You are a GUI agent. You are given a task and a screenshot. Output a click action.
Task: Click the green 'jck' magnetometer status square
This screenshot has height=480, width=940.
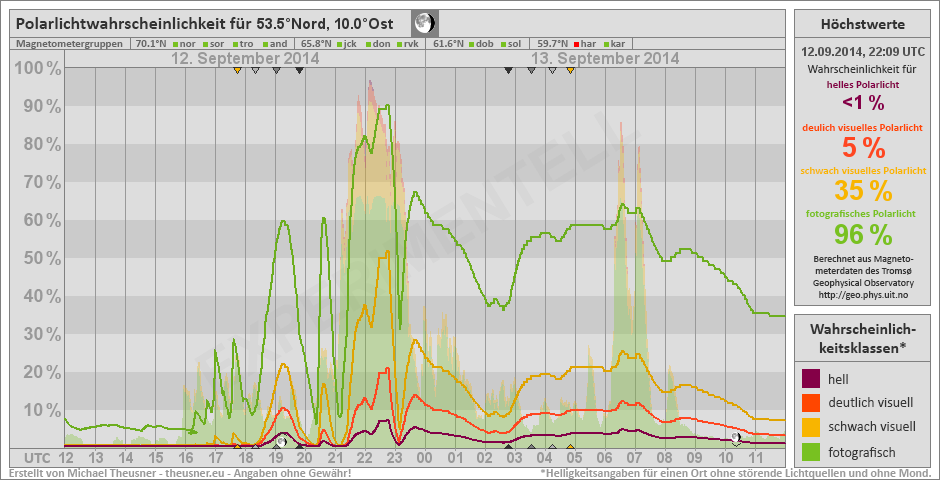click(340, 44)
